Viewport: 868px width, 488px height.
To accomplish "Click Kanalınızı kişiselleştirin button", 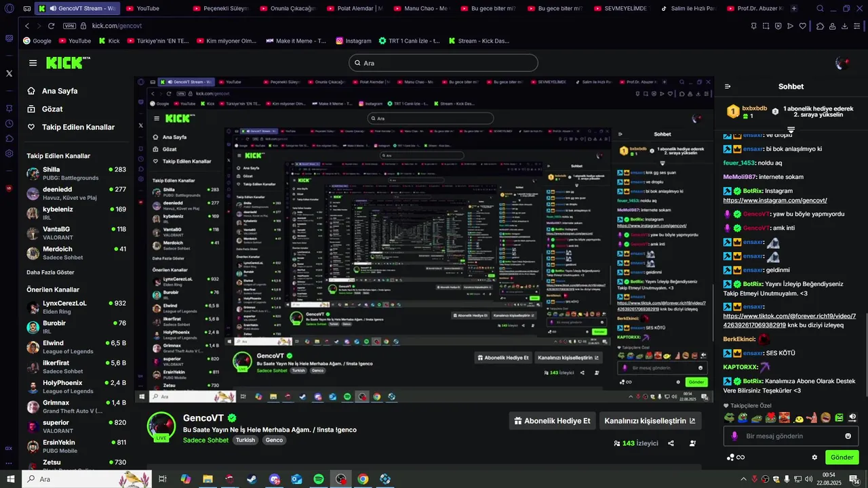I will 650,421.
